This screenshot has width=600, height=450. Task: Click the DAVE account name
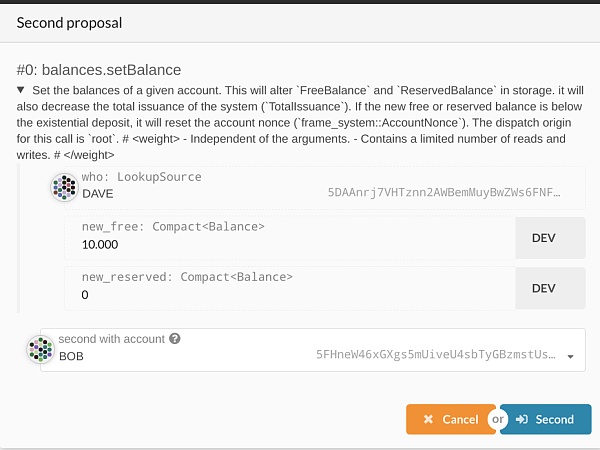98,194
